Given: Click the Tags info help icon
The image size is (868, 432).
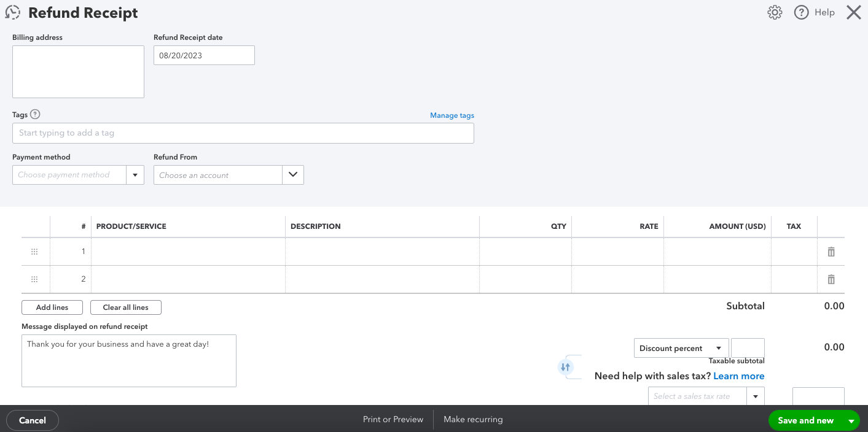Looking at the screenshot, I should 35,114.
